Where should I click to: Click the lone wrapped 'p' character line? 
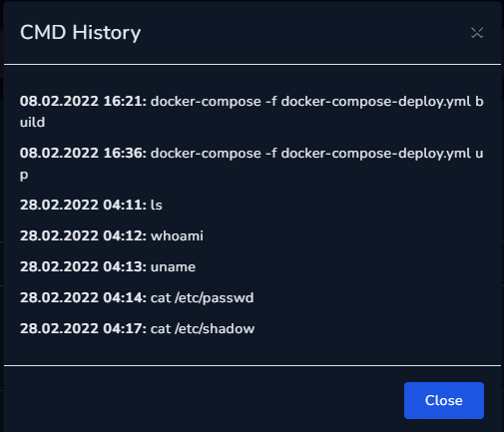(x=24, y=175)
